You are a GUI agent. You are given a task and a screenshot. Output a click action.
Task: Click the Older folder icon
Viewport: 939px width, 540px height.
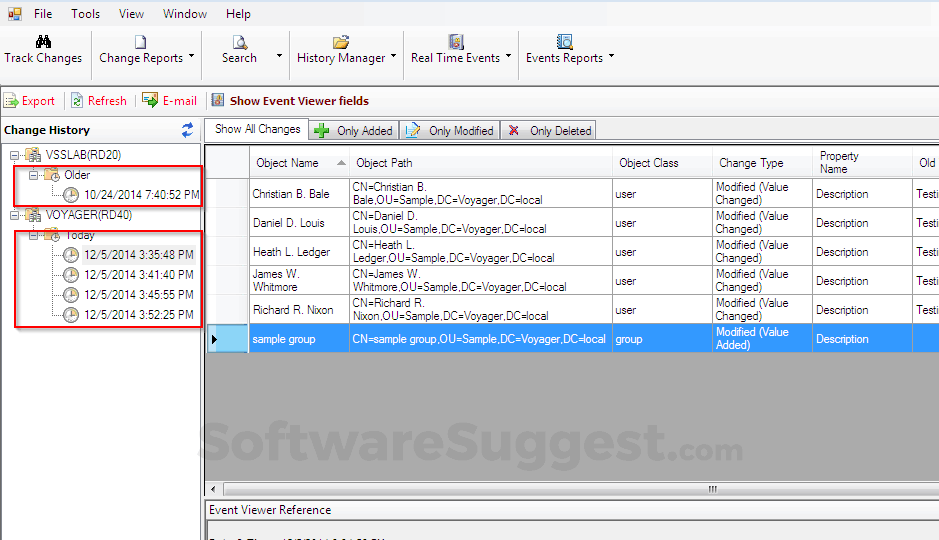[52, 175]
